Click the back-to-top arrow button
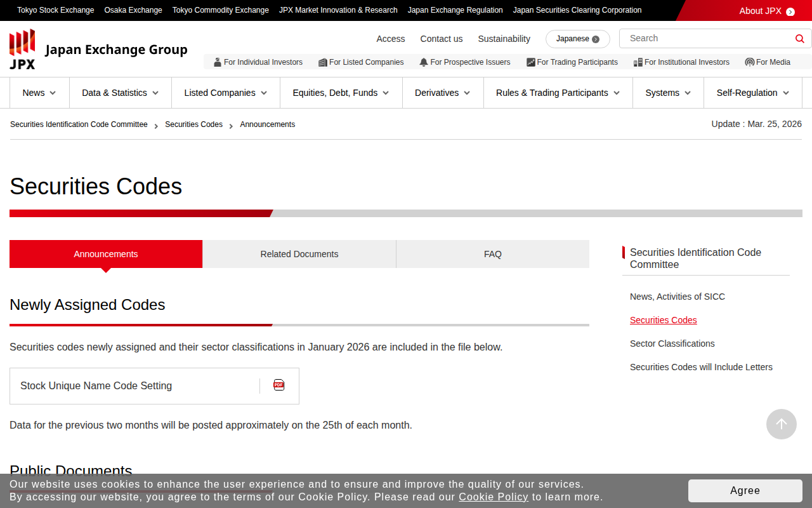812x508 pixels. tap(782, 424)
